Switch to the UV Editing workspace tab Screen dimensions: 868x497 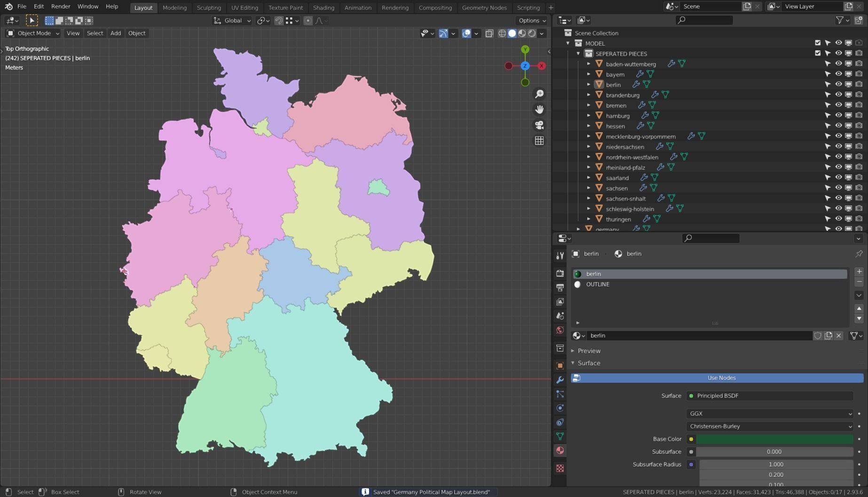click(245, 8)
